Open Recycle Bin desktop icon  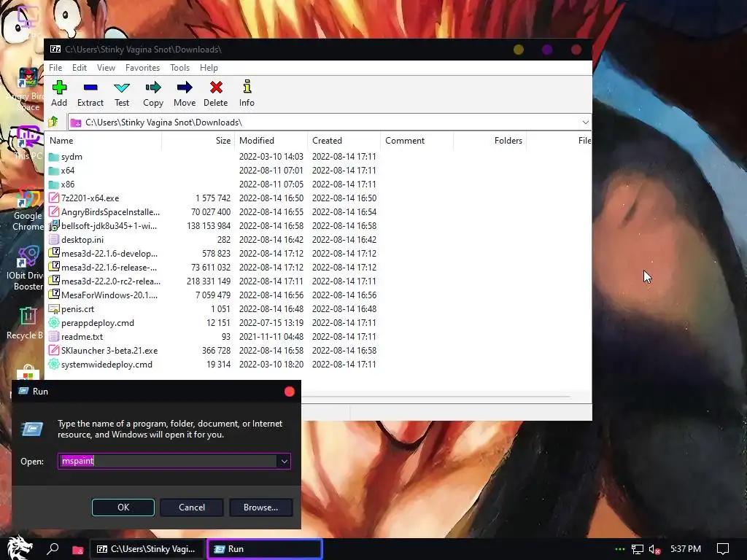[26, 323]
